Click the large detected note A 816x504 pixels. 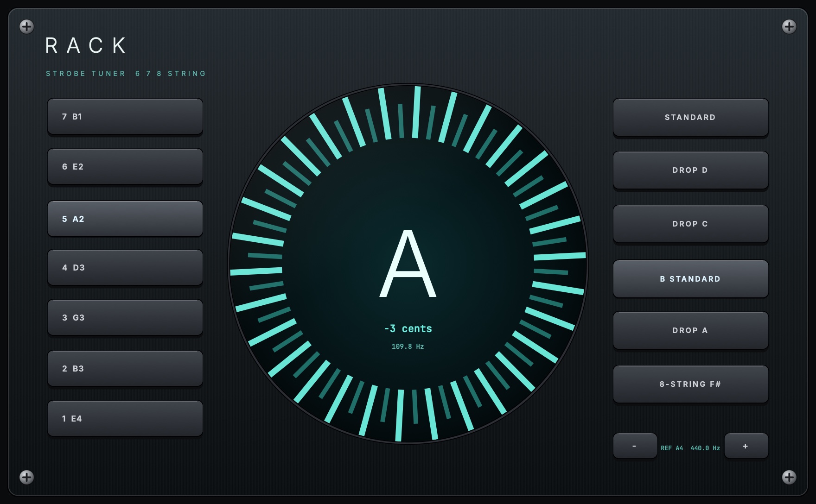click(x=408, y=263)
